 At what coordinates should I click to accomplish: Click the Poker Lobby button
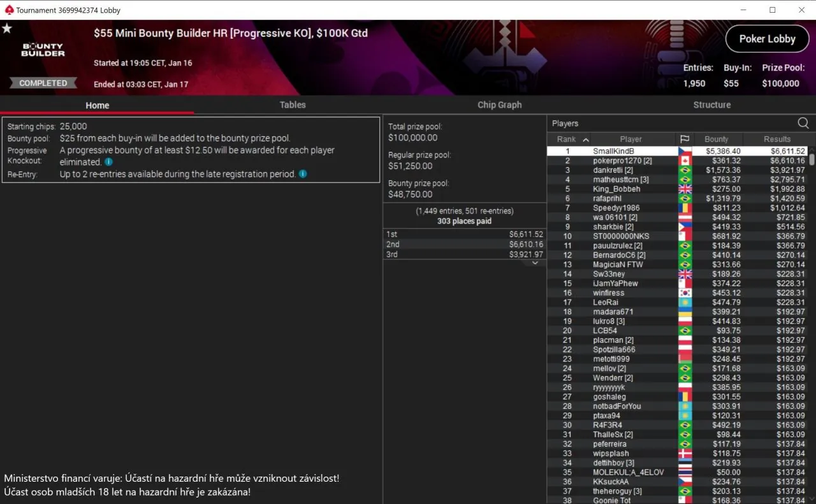[x=767, y=39]
